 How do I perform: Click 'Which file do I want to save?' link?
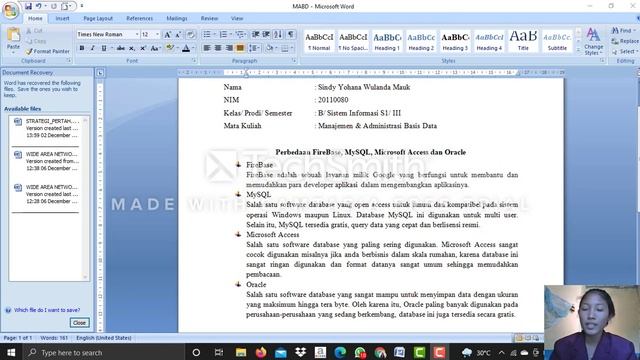[47, 310]
